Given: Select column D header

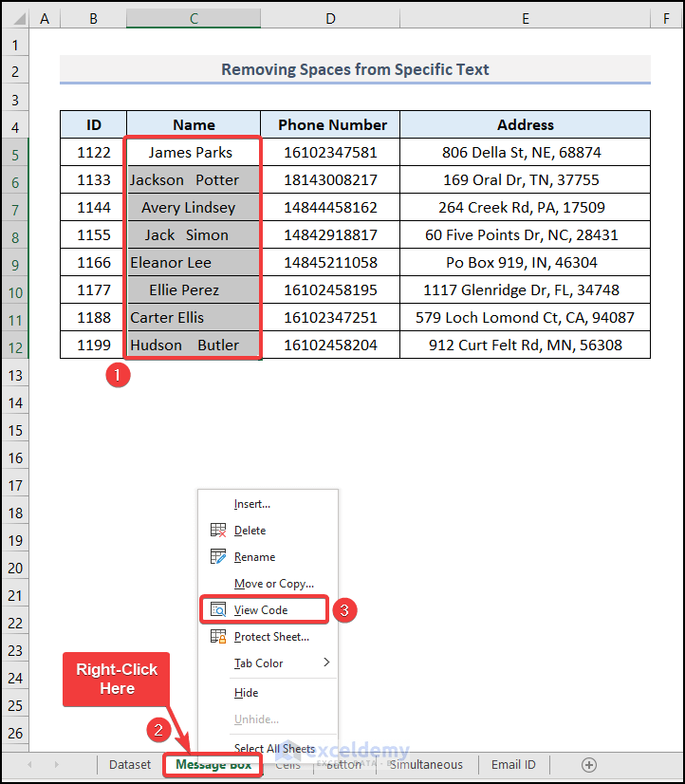Looking at the screenshot, I should 330,18.
